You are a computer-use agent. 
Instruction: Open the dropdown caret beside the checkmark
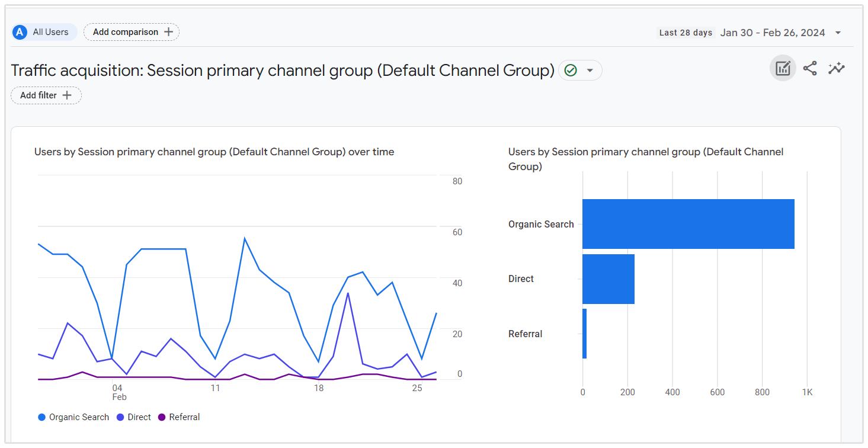590,71
